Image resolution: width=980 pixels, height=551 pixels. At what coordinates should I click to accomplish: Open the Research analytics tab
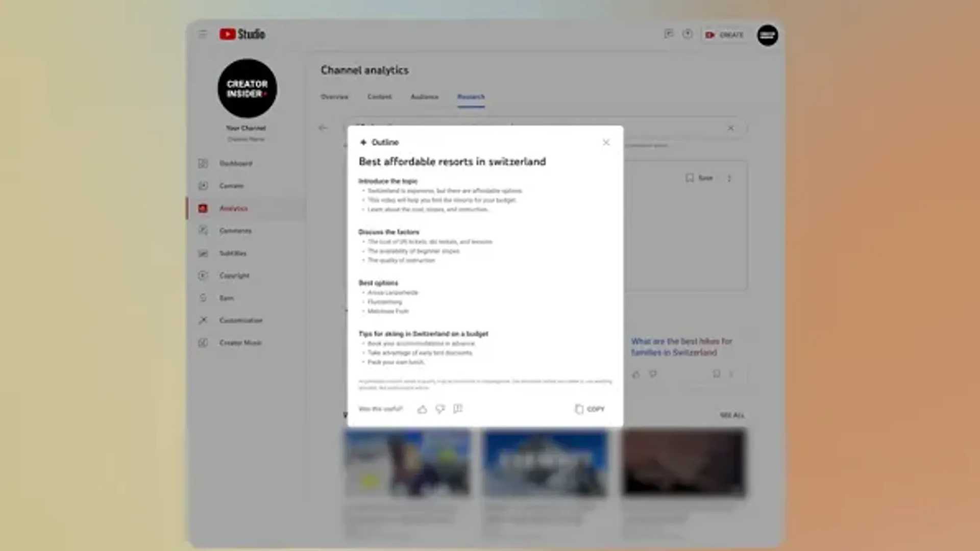(x=471, y=96)
